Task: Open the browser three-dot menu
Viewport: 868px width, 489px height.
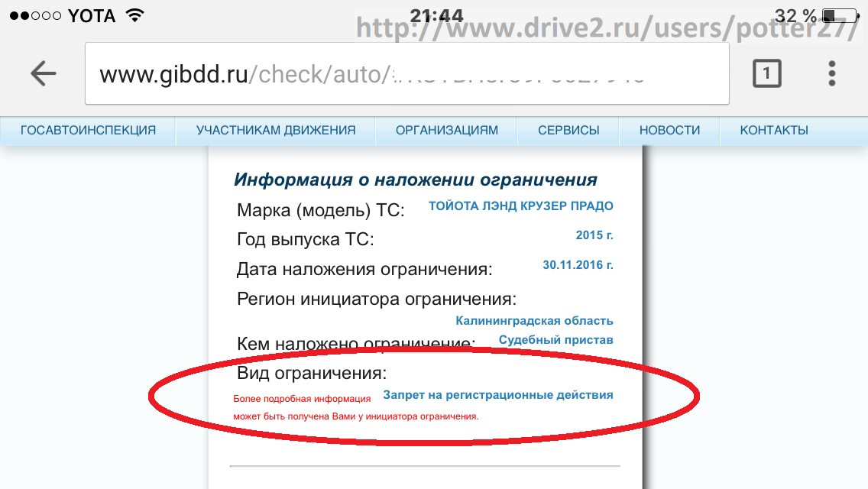Action: 831,73
